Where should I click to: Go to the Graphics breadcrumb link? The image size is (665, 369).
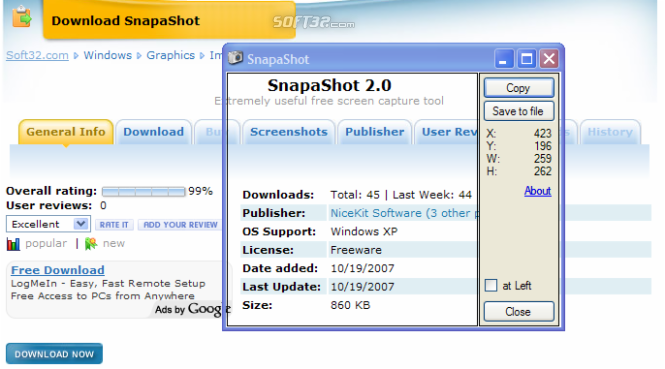[170, 55]
